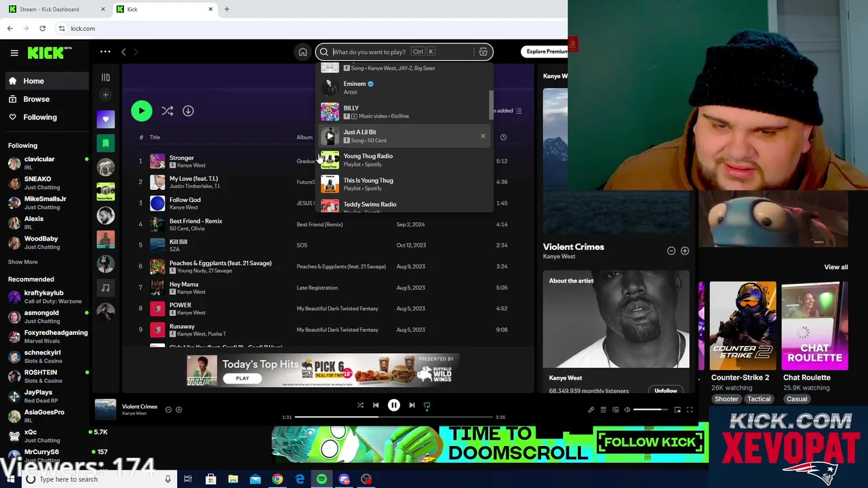This screenshot has width=868, height=488.
Task: Expand Show more under Following list
Action: (23, 262)
